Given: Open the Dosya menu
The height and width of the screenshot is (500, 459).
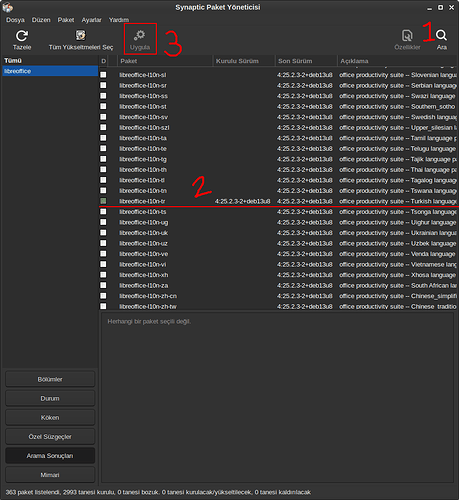Looking at the screenshot, I should pyautogui.click(x=15, y=20).
